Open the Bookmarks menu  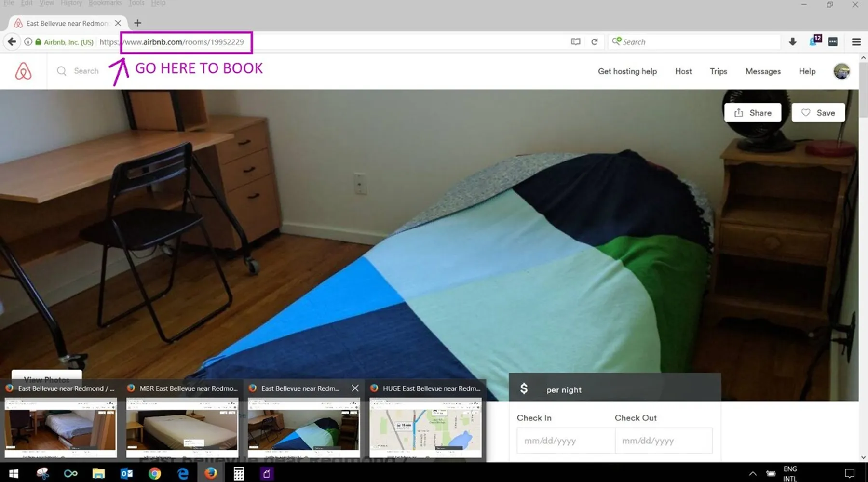pyautogui.click(x=105, y=3)
